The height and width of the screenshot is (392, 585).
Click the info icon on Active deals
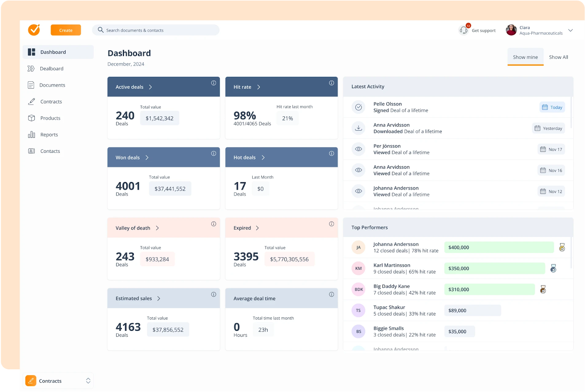point(214,83)
